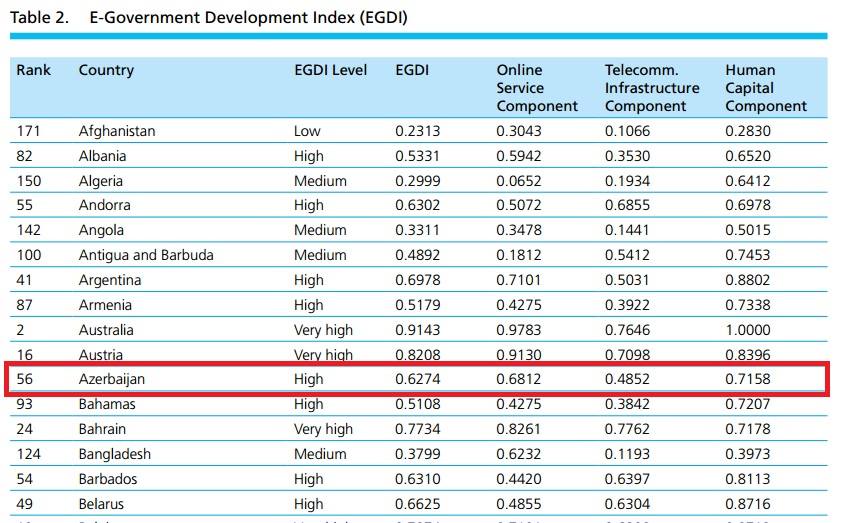Click the 'Low' EGDI level for Afghanistan
Viewport: 841px width, 523px height.
coord(307,131)
